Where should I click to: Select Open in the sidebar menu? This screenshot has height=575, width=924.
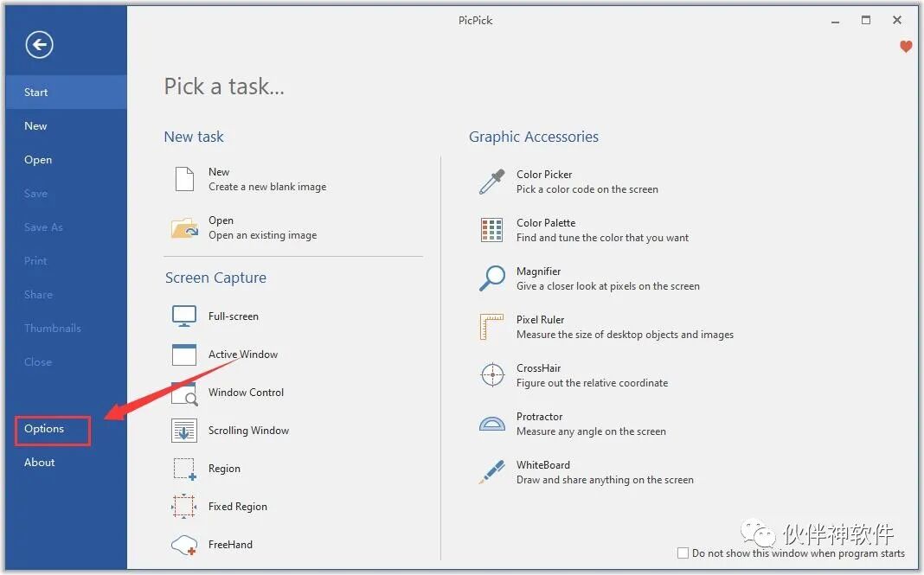(66, 160)
